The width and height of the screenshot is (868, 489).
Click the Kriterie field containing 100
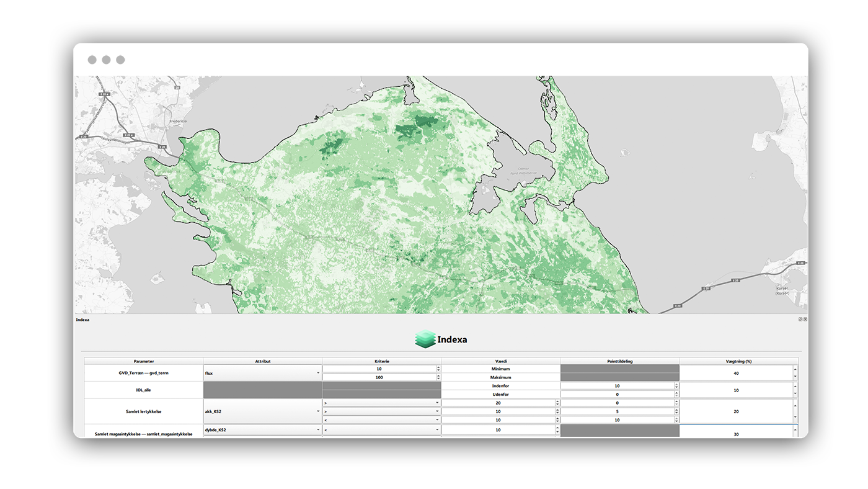click(x=378, y=377)
